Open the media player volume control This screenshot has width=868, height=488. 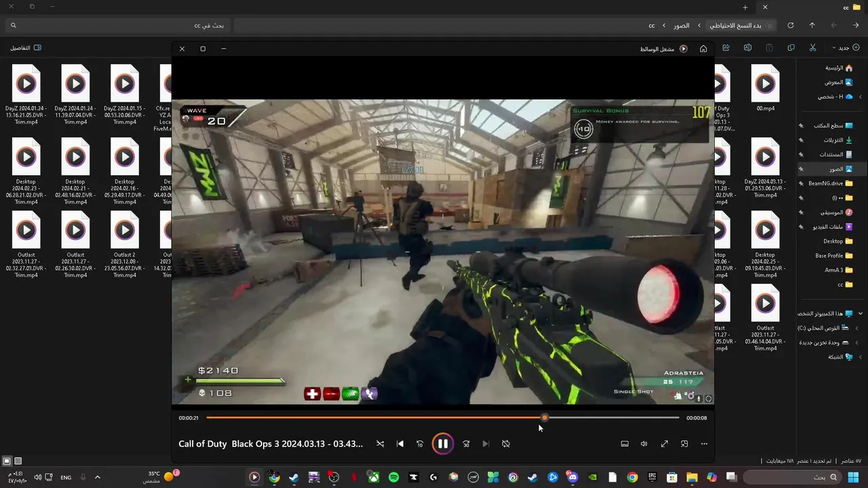pos(644,444)
